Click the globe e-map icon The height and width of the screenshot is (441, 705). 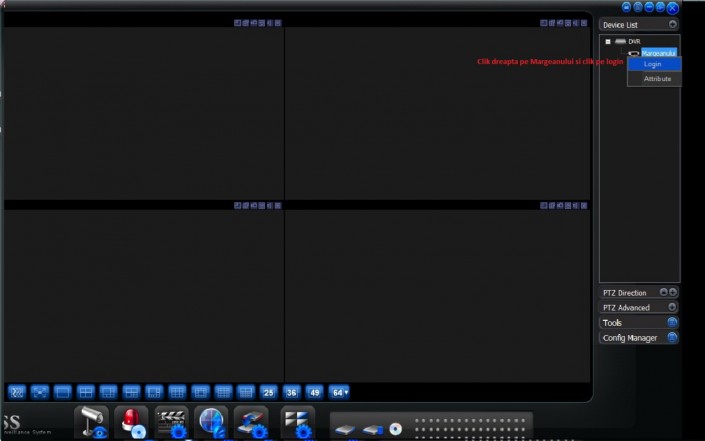click(x=212, y=422)
